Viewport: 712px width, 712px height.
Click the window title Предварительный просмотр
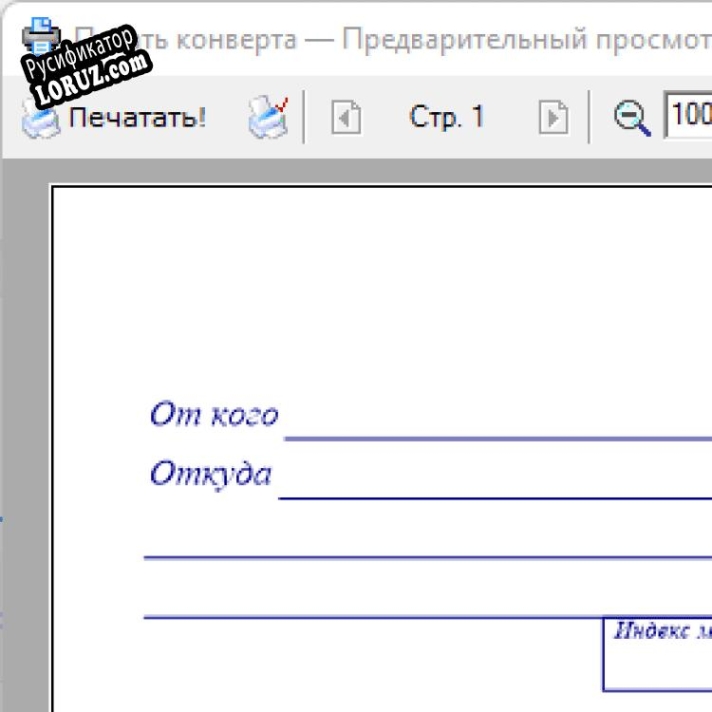tap(527, 40)
